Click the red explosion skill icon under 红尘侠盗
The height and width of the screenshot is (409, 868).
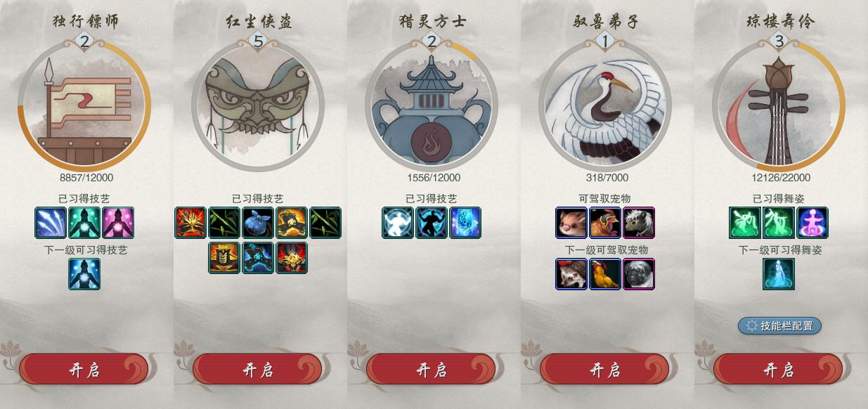click(190, 223)
